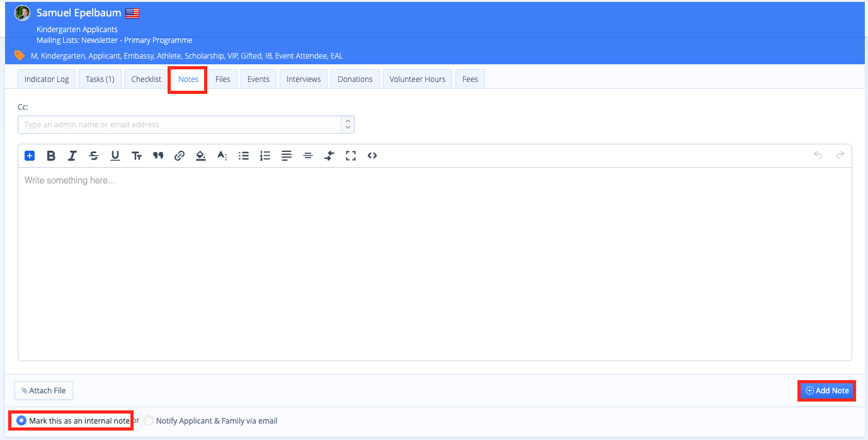Open the blue plus insert menu

[30, 156]
